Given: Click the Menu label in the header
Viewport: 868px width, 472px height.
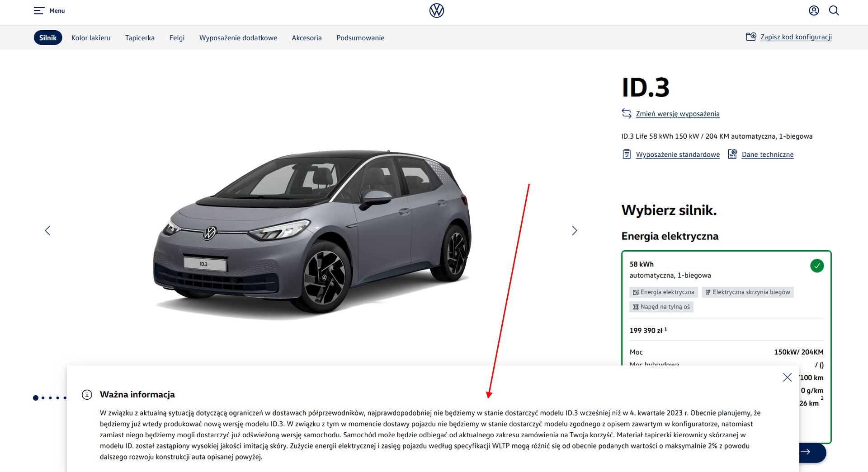Looking at the screenshot, I should pos(57,11).
